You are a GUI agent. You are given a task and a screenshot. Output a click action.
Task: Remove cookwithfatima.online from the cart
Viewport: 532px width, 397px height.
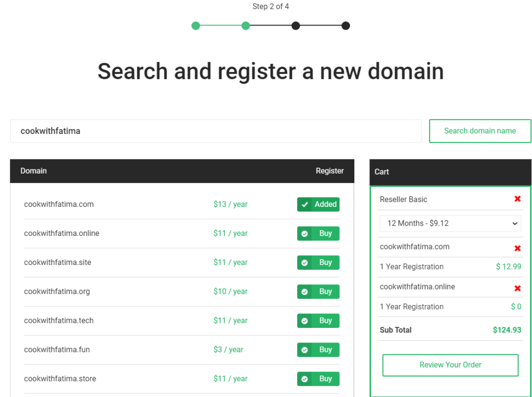(x=517, y=288)
